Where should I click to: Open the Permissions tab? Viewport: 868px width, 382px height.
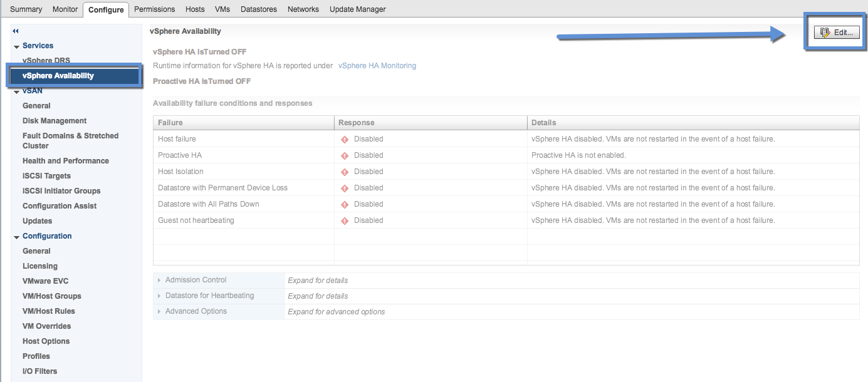[155, 9]
